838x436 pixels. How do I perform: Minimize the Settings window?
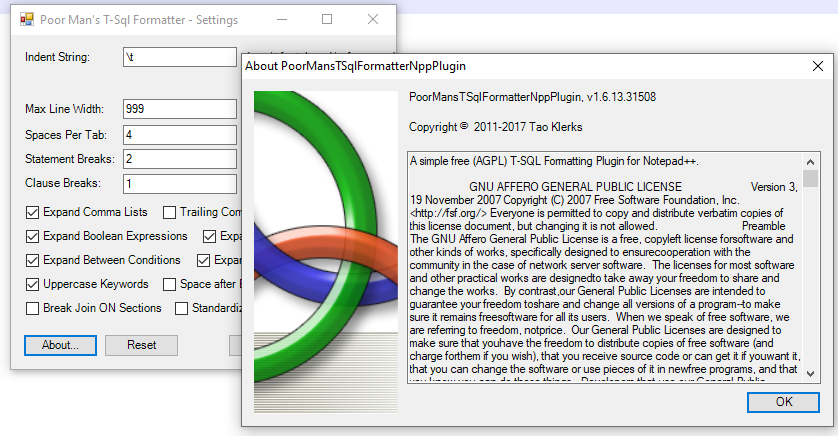282,19
